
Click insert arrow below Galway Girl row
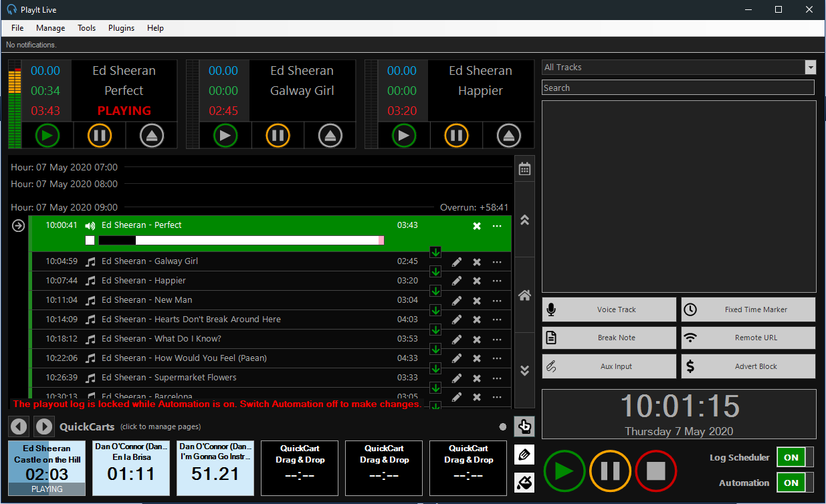[x=435, y=271]
